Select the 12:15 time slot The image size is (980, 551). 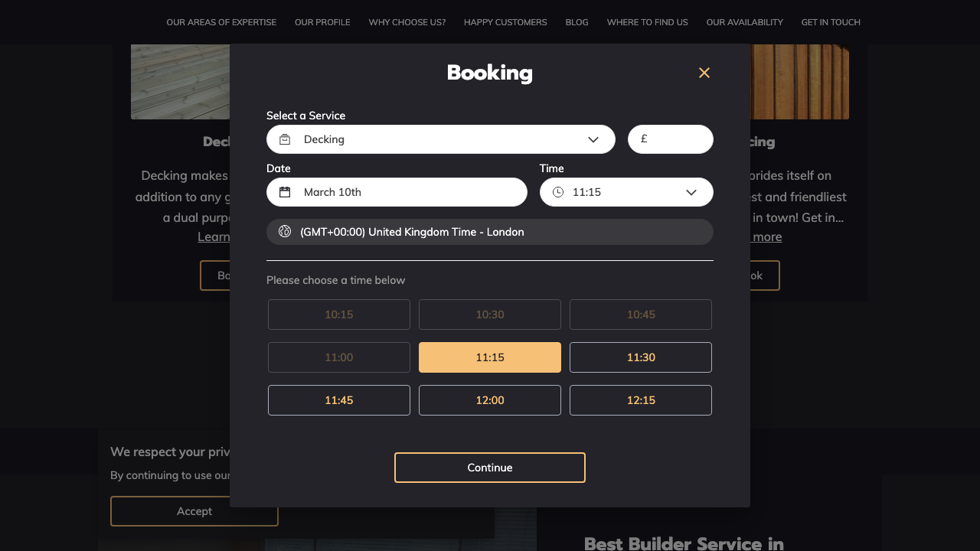pos(641,400)
